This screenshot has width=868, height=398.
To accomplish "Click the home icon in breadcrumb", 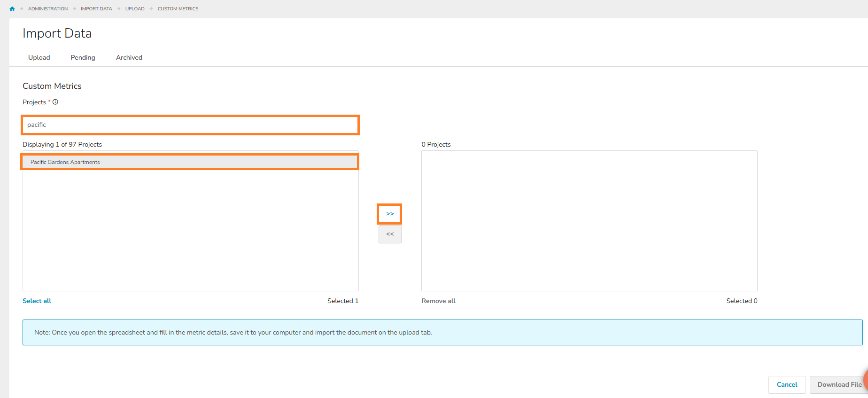I will (x=12, y=9).
